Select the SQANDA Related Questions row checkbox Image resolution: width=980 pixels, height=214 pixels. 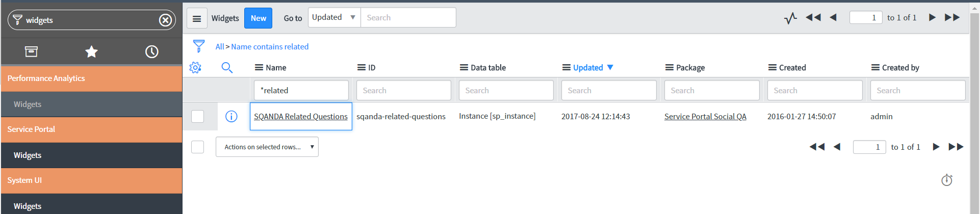click(197, 117)
